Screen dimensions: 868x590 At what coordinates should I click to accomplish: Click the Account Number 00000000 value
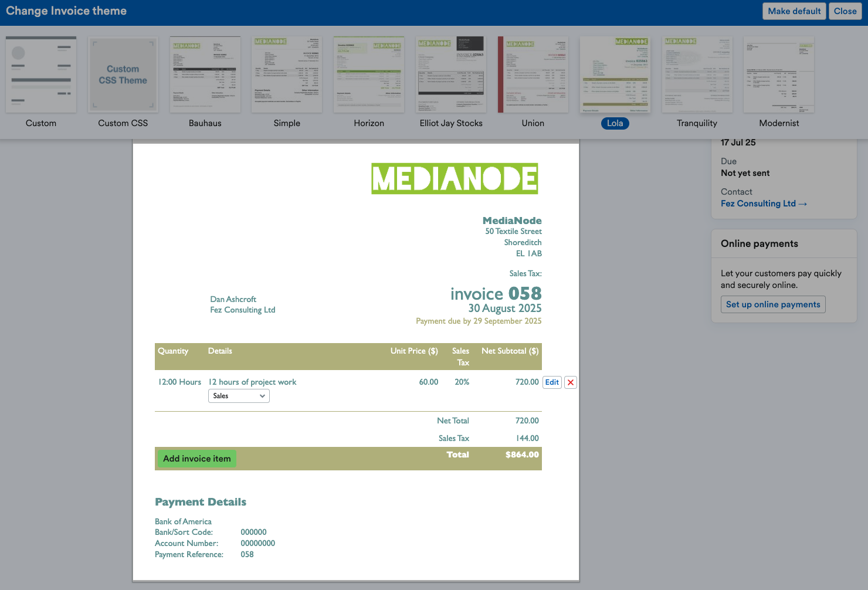point(258,543)
